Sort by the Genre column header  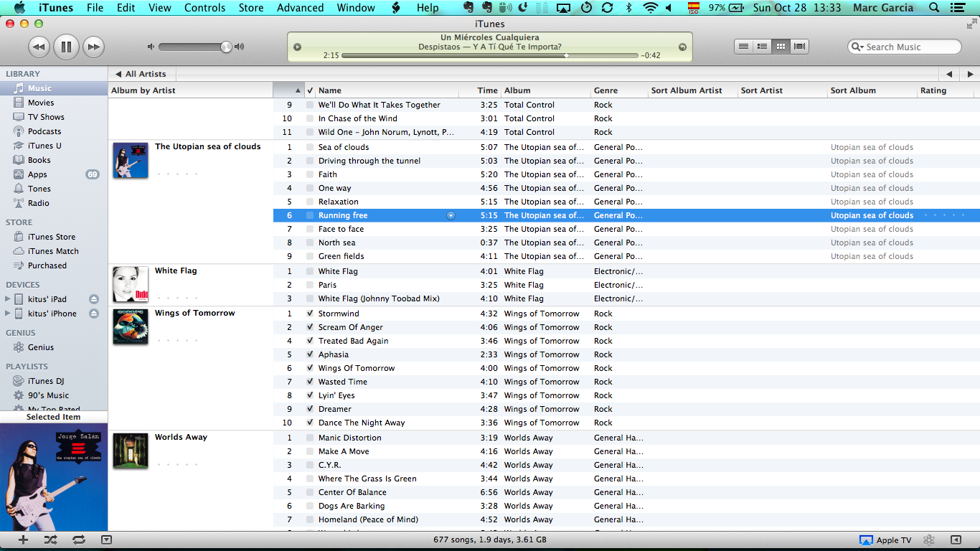[x=618, y=90]
